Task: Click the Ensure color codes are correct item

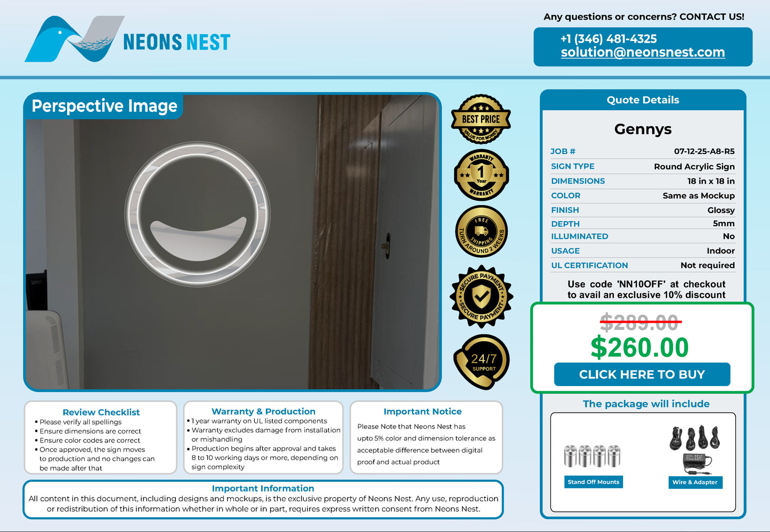Action: tap(90, 440)
